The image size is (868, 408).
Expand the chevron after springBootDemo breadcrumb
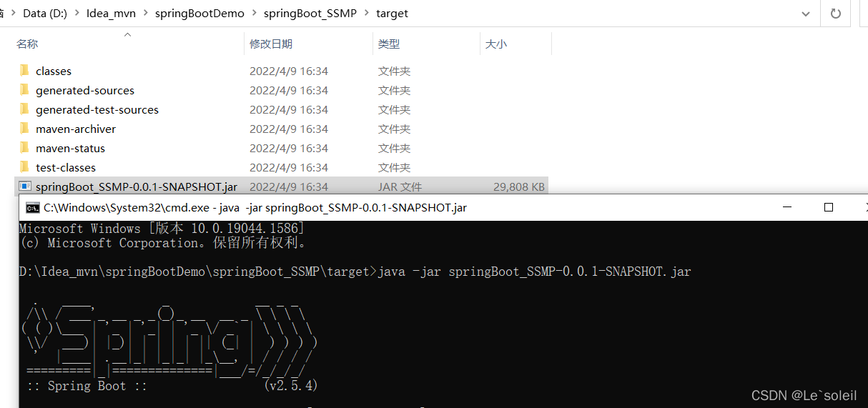click(253, 13)
